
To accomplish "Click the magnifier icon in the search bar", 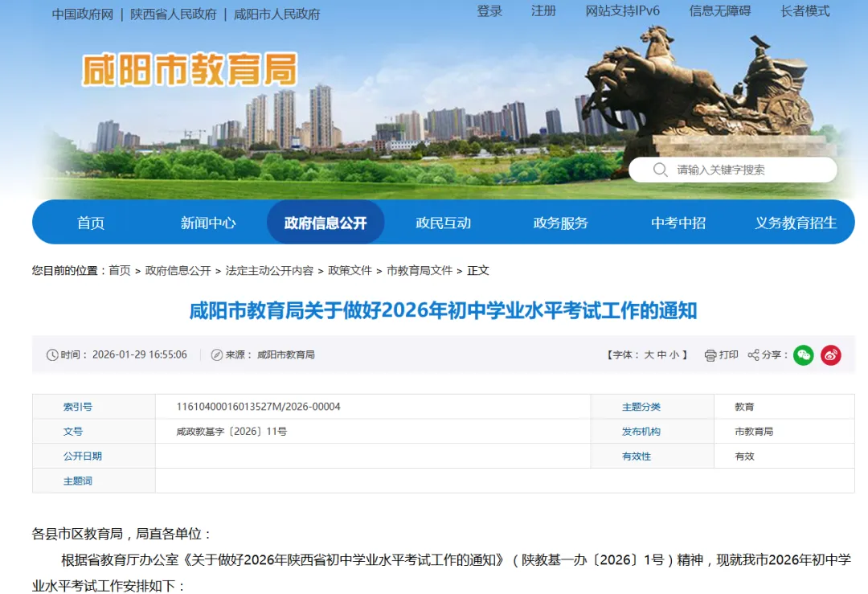I will (x=660, y=170).
